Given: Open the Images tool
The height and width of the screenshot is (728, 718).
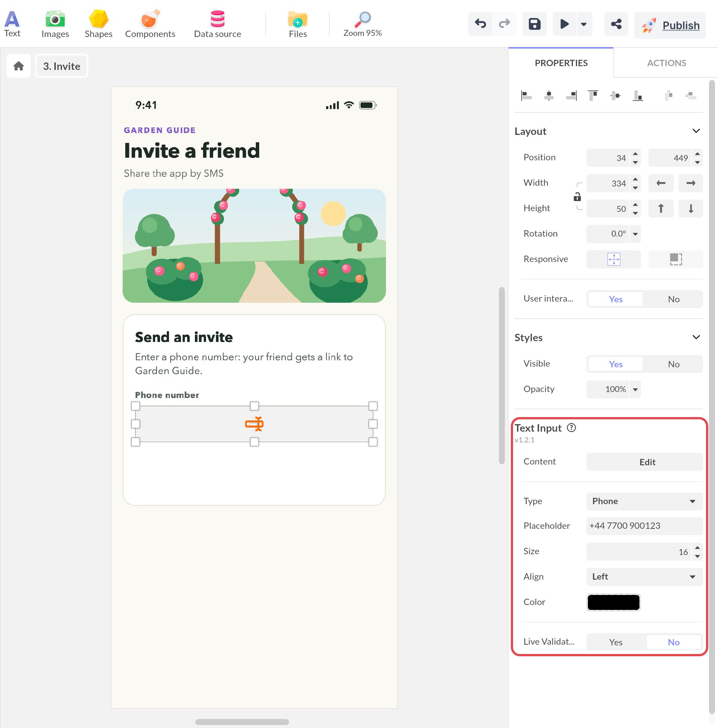Looking at the screenshot, I should 55,24.
